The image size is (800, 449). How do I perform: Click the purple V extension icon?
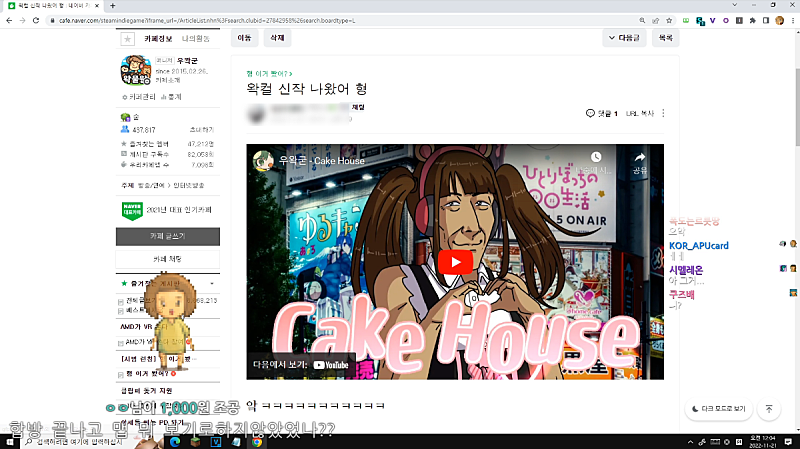tap(712, 20)
